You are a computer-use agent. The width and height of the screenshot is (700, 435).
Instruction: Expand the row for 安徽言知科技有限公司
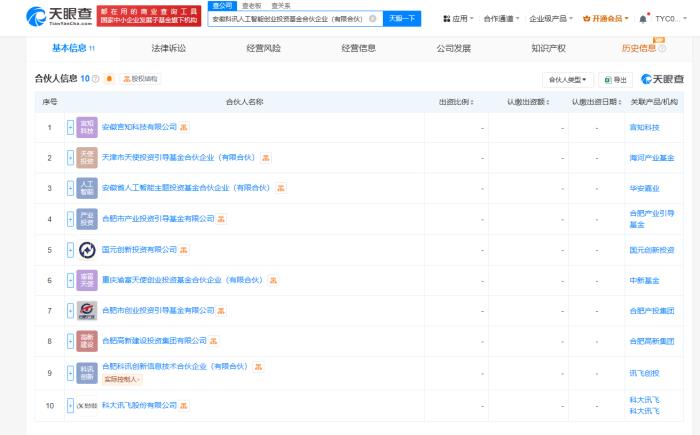click(x=70, y=127)
